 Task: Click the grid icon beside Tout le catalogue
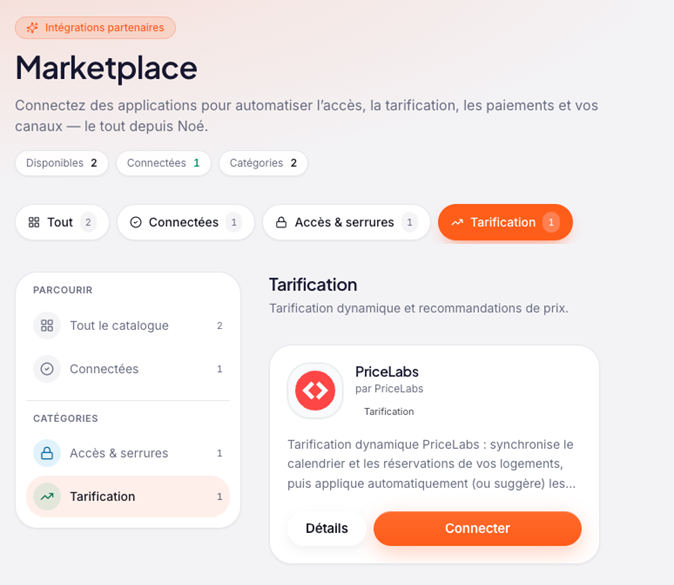click(x=47, y=325)
